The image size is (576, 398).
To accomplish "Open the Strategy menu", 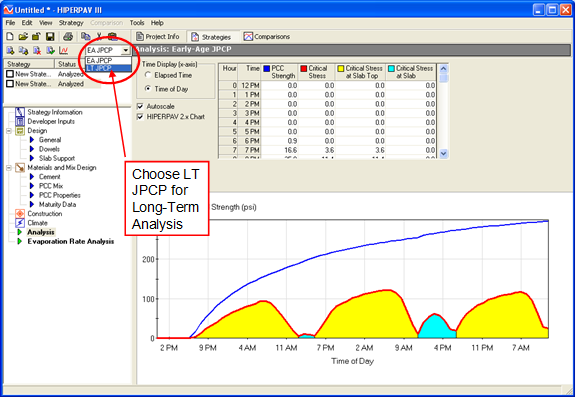I will tap(71, 23).
